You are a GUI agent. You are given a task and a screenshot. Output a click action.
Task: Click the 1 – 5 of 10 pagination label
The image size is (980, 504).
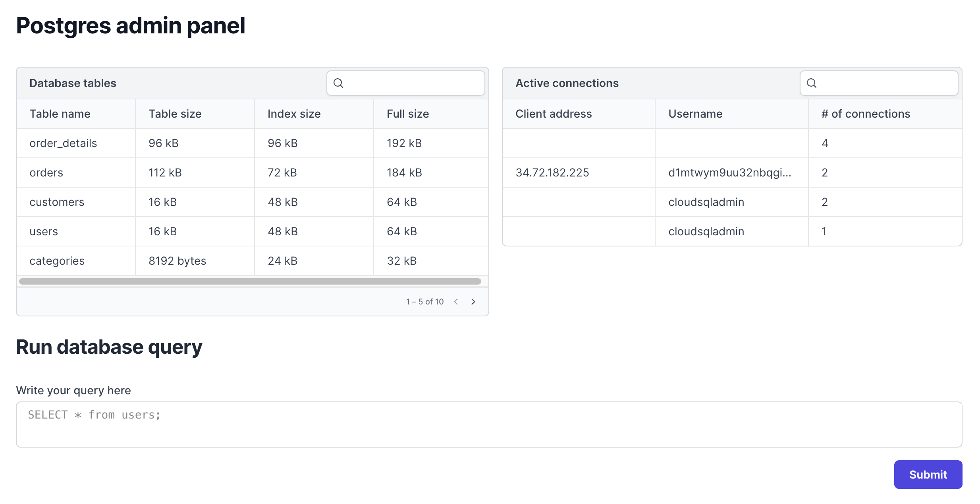click(425, 302)
